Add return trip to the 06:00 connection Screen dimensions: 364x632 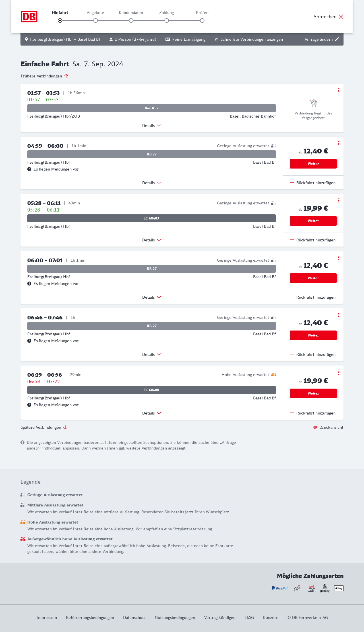point(313,297)
